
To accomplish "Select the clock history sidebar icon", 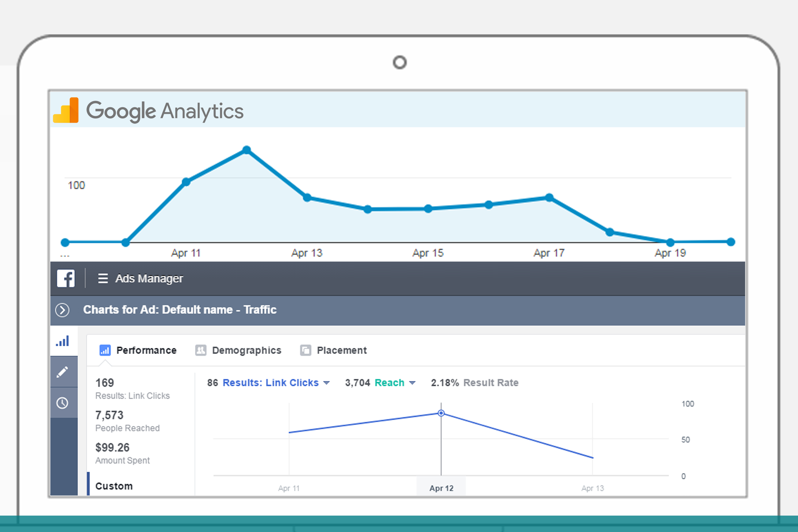I will (63, 403).
